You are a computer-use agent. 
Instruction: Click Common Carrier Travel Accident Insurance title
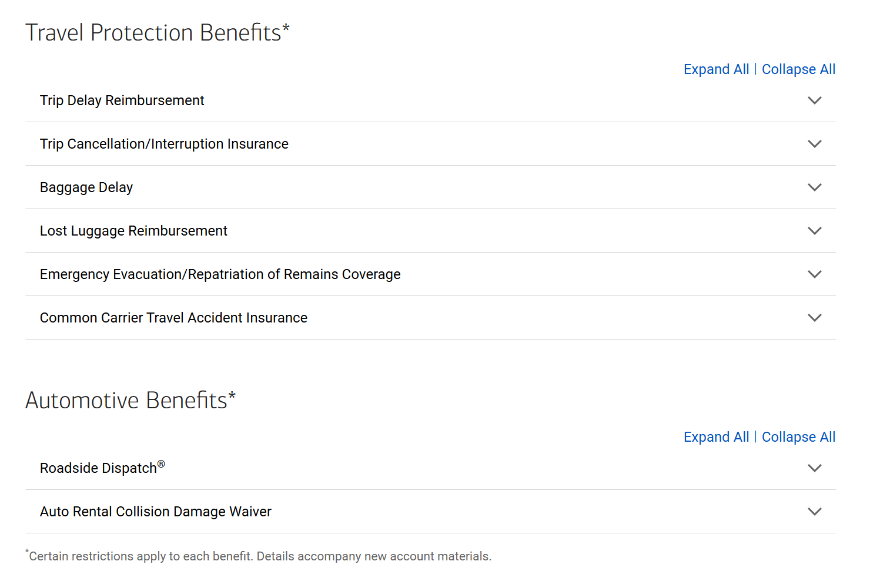173,318
